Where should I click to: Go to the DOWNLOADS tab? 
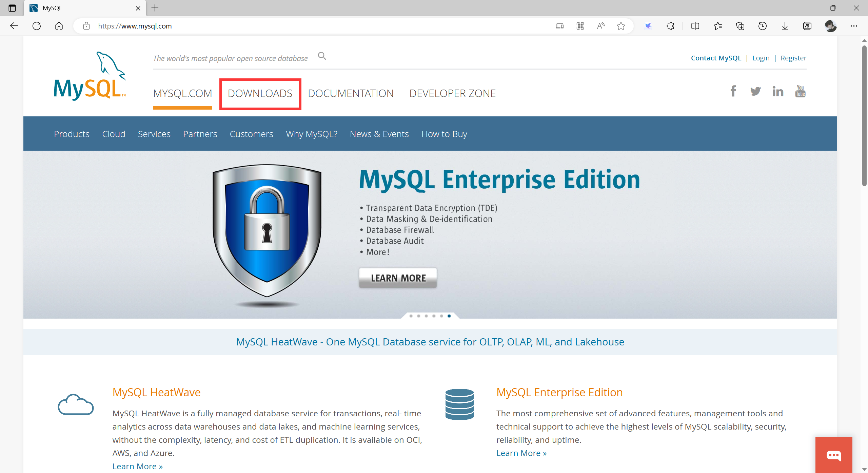pos(260,93)
